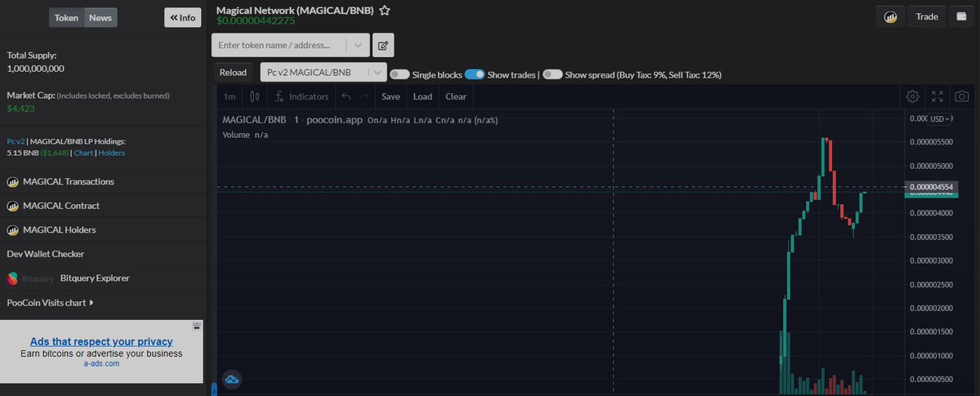Click the 5.15 BNB holdings value
Image resolution: width=980 pixels, height=396 pixels.
[24, 153]
